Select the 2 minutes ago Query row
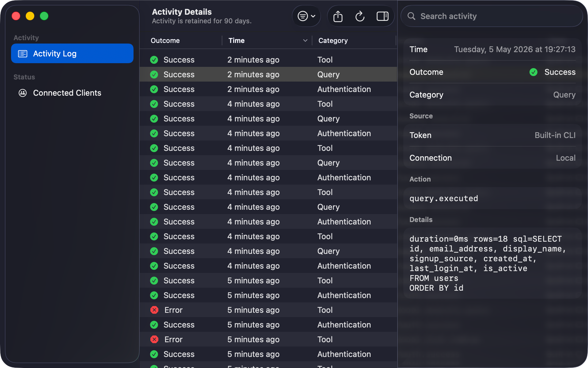The height and width of the screenshot is (368, 588). (268, 74)
